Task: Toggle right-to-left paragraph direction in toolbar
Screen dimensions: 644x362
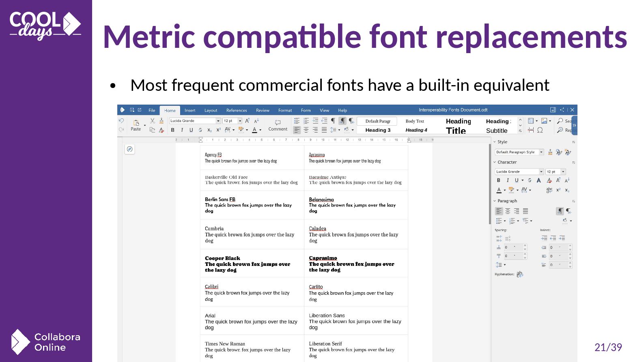Action: [x=351, y=121]
